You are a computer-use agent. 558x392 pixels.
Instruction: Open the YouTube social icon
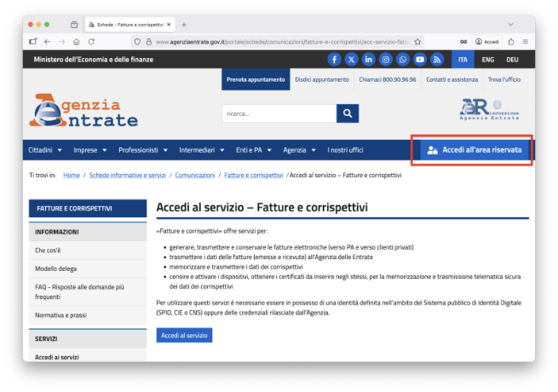[420, 60]
